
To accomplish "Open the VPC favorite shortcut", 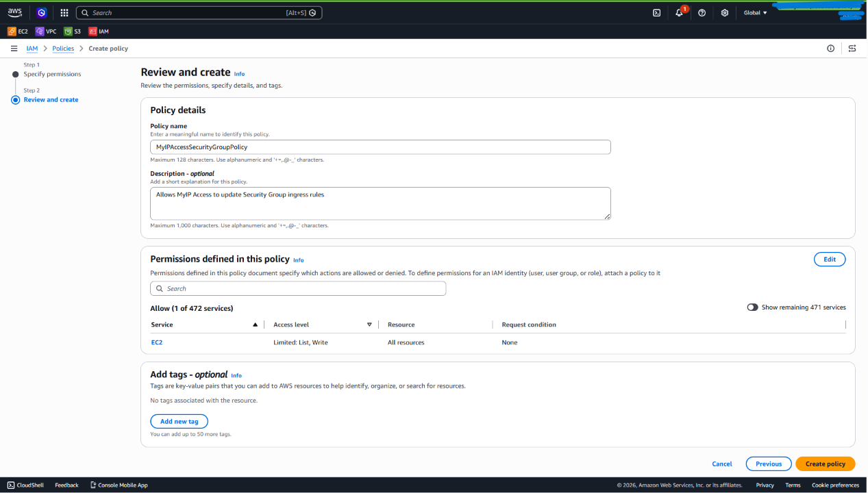I will click(46, 31).
